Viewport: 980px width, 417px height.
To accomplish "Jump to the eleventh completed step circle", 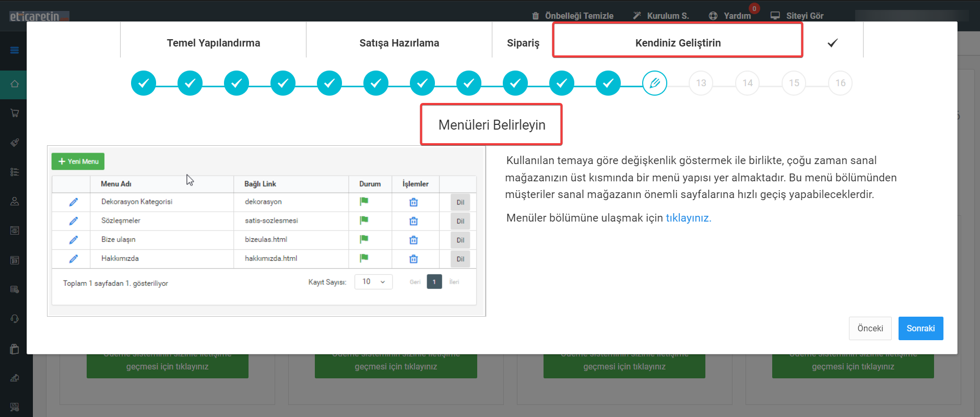I will pos(608,83).
